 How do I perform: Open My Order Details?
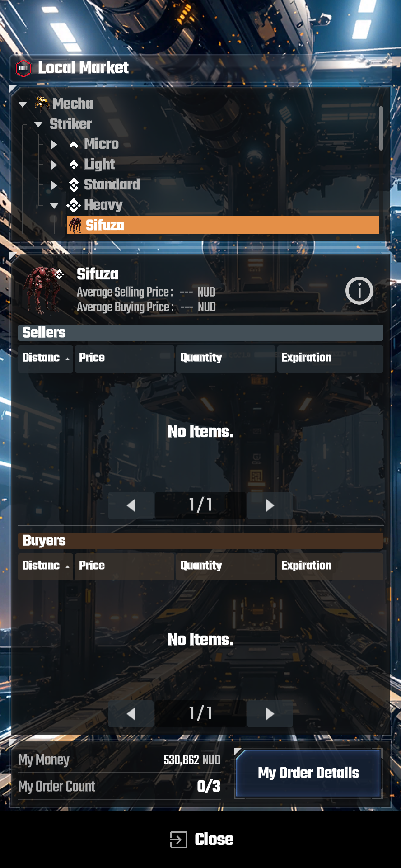pos(308,773)
